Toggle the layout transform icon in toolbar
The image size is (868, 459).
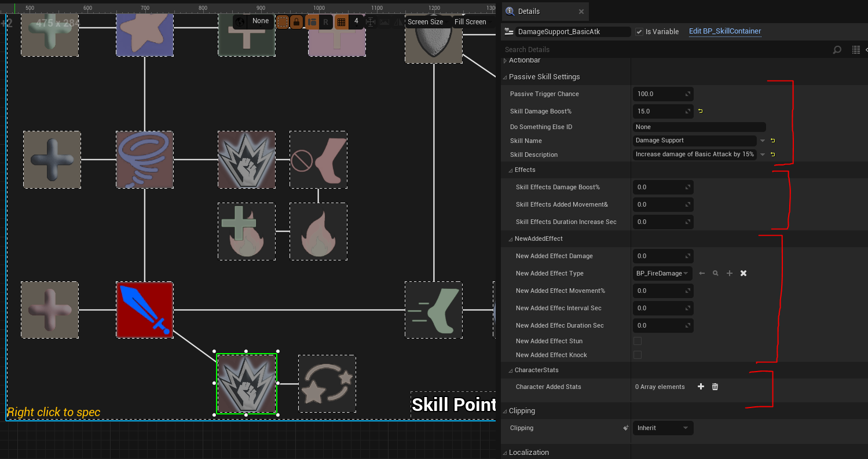[312, 22]
